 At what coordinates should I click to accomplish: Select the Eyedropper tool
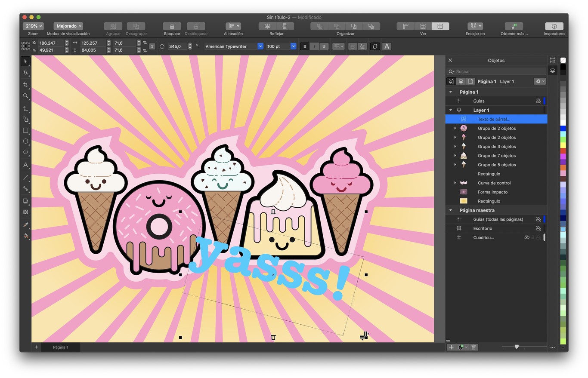coord(25,224)
